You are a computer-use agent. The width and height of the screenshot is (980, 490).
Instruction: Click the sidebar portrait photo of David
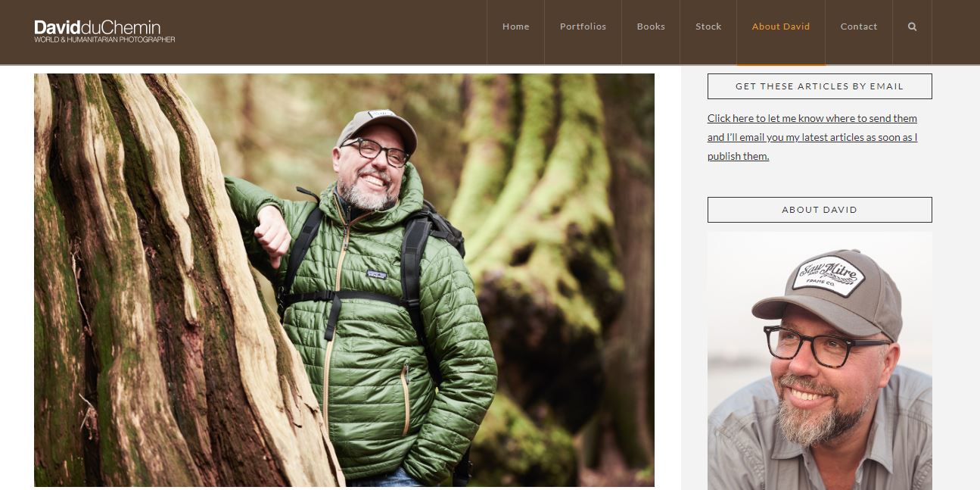[820, 361]
